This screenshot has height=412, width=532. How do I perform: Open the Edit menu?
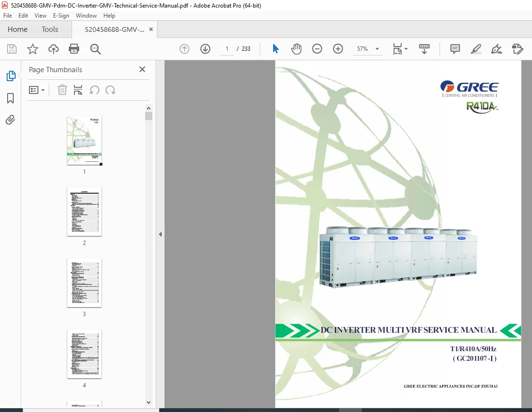[x=23, y=16]
